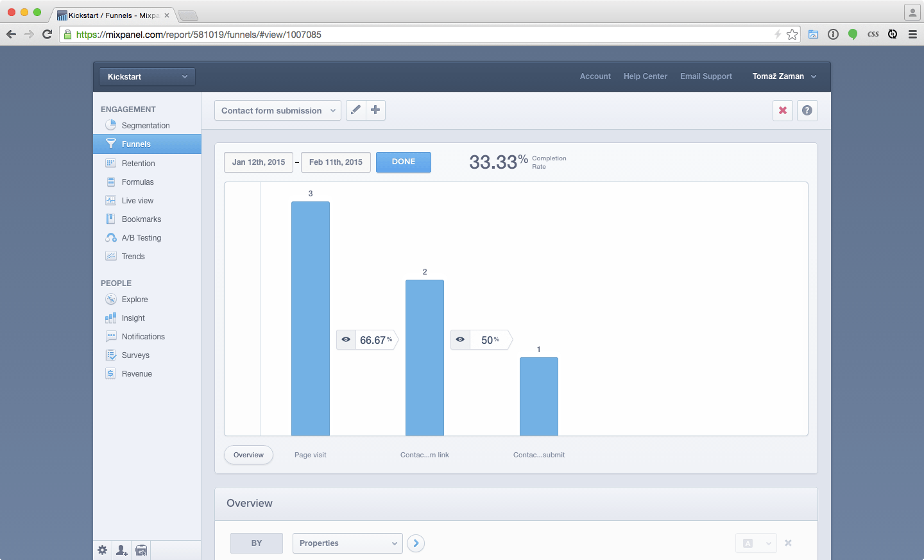Click the Chrome profile icon

[912, 12]
